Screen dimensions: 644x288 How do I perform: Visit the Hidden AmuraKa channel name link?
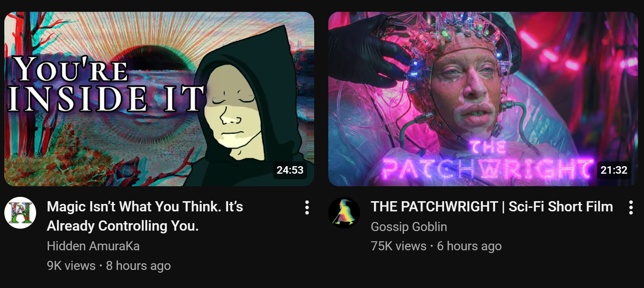pyautogui.click(x=93, y=246)
